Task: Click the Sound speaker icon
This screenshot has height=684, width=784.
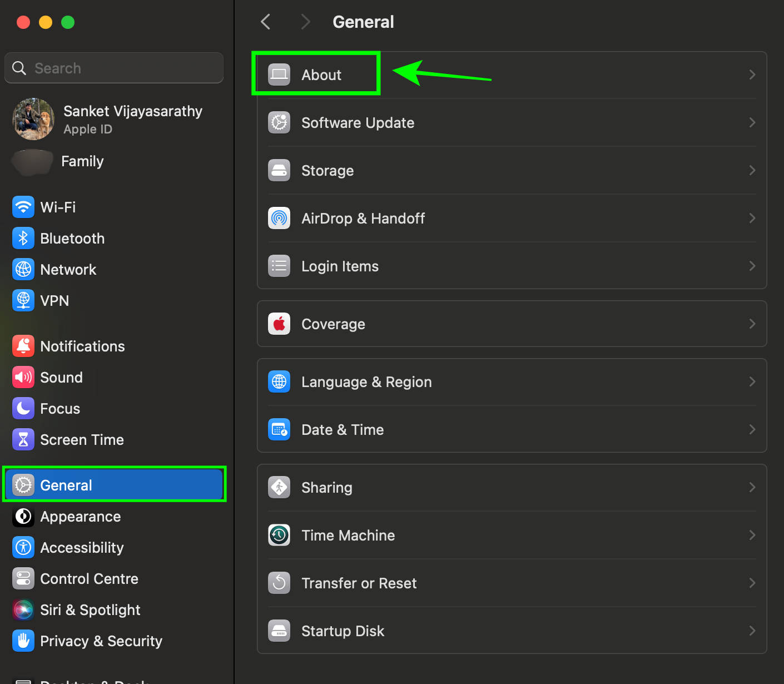Action: [23, 377]
